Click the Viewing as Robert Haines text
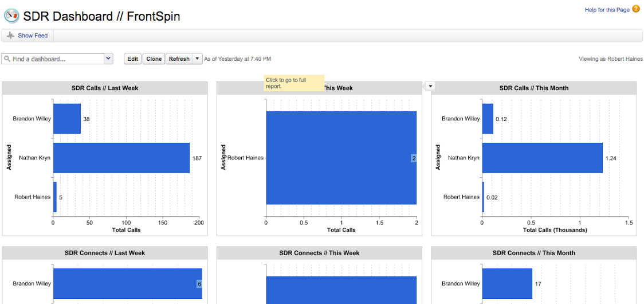The height and width of the screenshot is (304, 644). [611, 59]
